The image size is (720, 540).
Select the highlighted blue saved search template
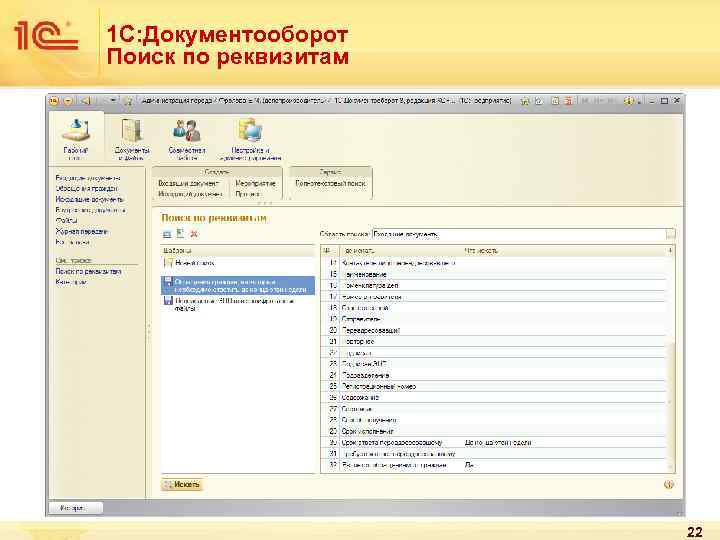point(238,286)
